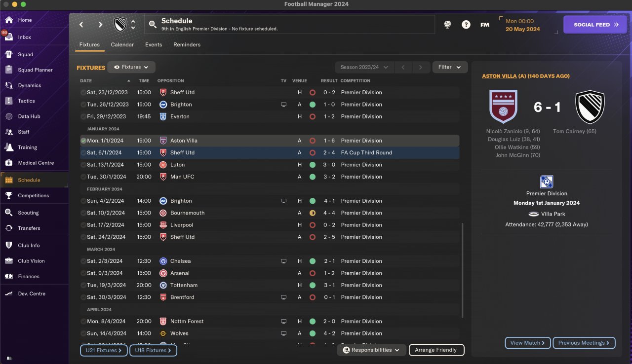Open the Data Hub sidebar icon
This screenshot has height=364, width=632.
click(9, 116)
